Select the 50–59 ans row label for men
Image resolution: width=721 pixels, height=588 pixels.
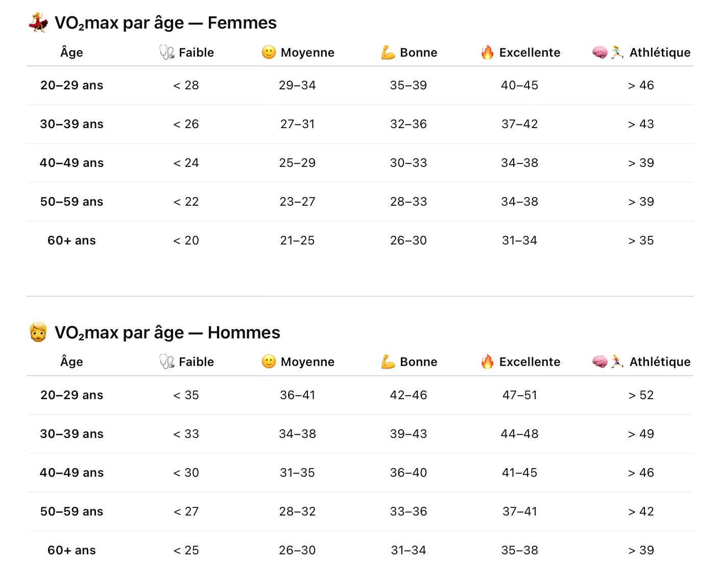pyautogui.click(x=71, y=511)
